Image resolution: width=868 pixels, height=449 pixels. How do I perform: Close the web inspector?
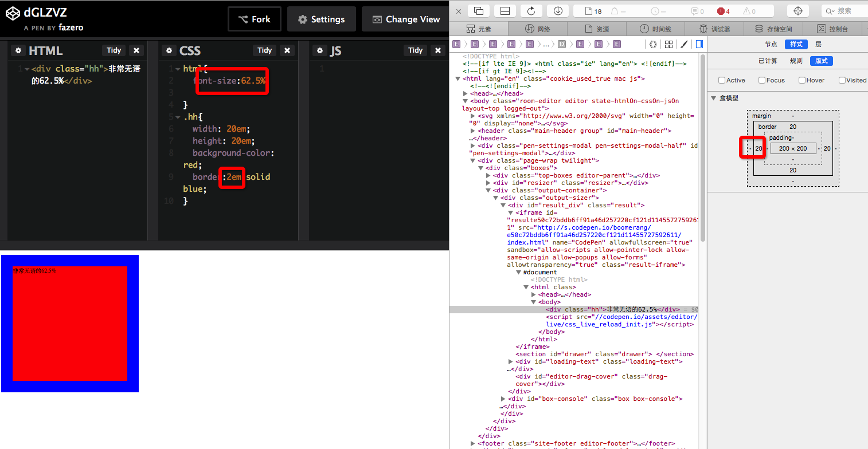[x=458, y=11]
